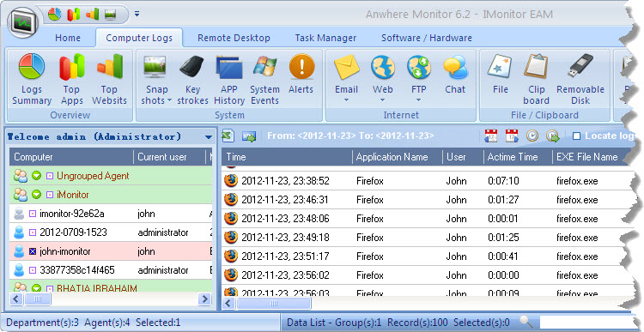The image size is (644, 332).
Task: Sort by Actime Time column header
Action: point(517,157)
